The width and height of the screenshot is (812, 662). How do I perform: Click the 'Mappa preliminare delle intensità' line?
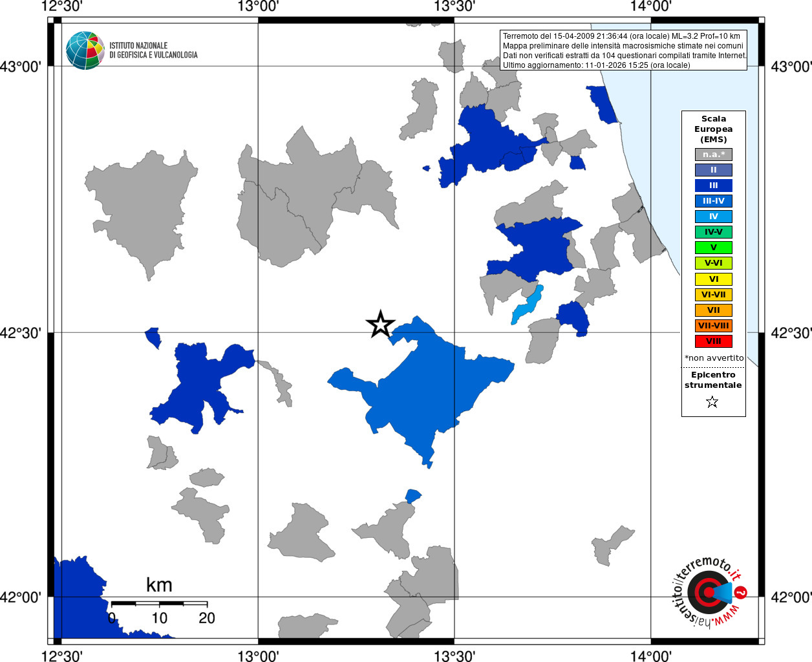coord(623,46)
